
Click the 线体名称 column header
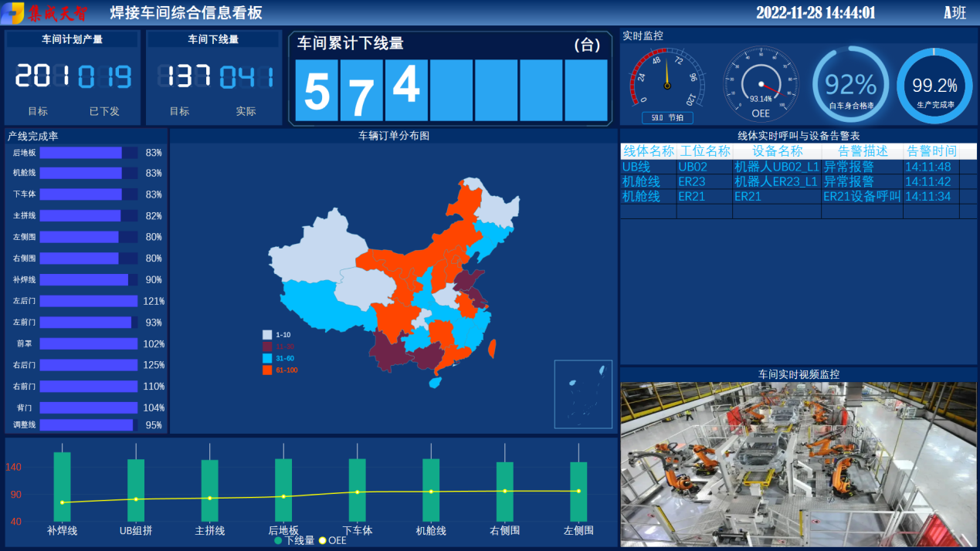click(648, 151)
